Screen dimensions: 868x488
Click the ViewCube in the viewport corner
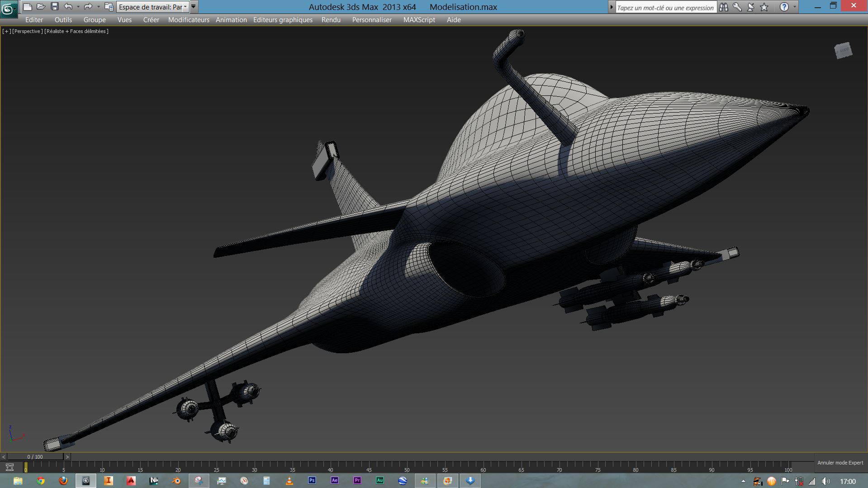click(x=843, y=51)
